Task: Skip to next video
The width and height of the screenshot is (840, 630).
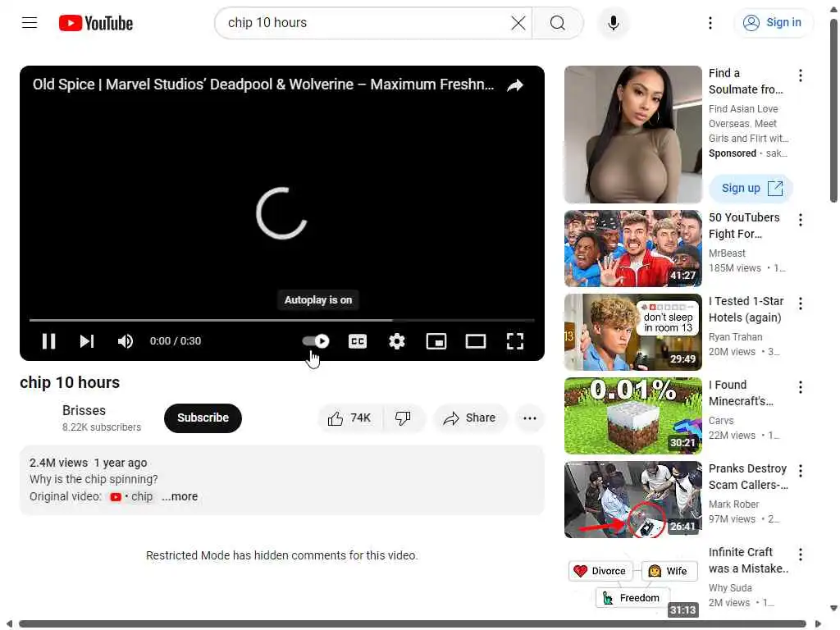Action: [x=87, y=341]
